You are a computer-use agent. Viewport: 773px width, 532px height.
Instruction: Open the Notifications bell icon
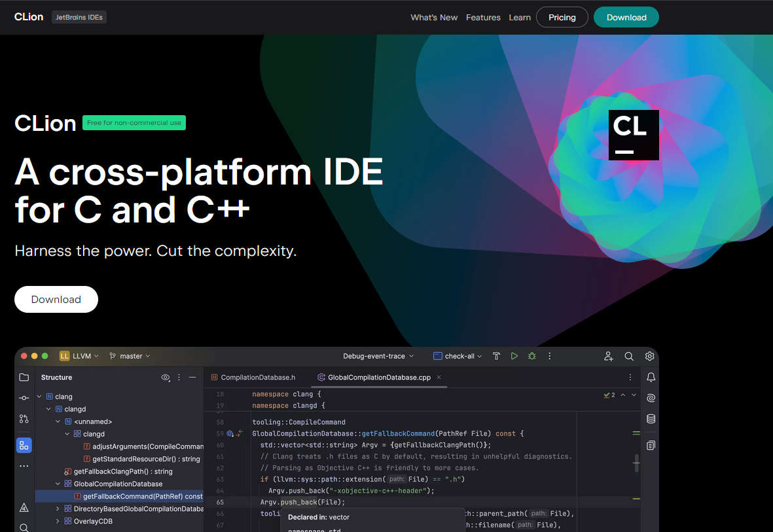coord(651,377)
